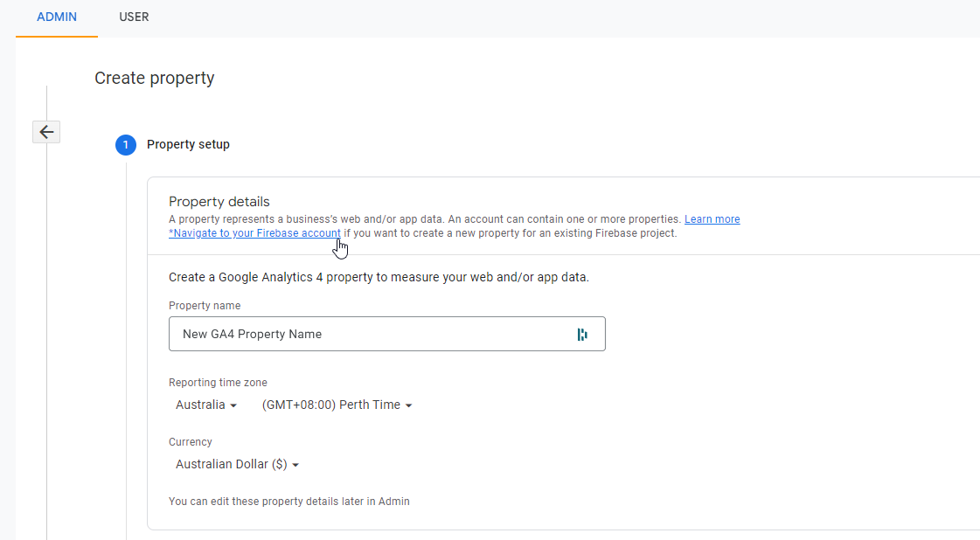Screen dimensions: 980x540
Task: Open the Australian Dollar currency dropdown
Action: coord(237,464)
